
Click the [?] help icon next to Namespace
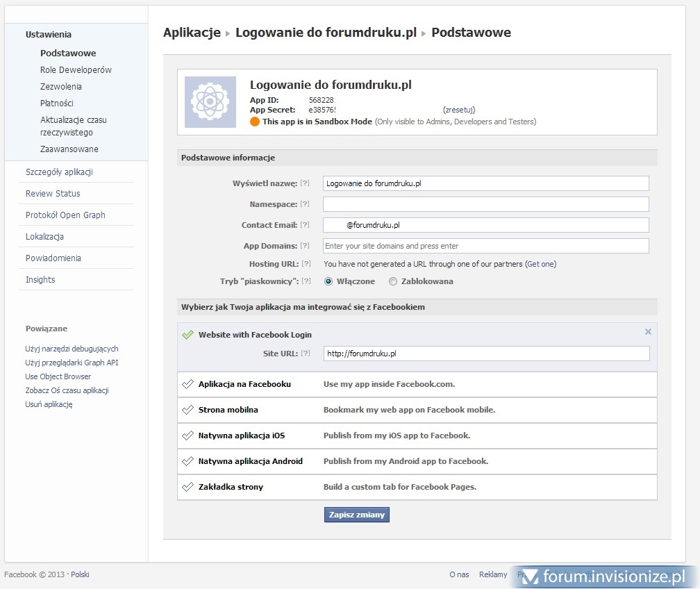305,204
